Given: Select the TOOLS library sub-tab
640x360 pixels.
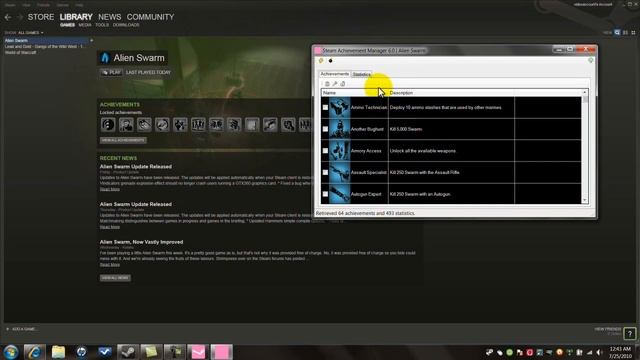Looking at the screenshot, I should tap(102, 25).
